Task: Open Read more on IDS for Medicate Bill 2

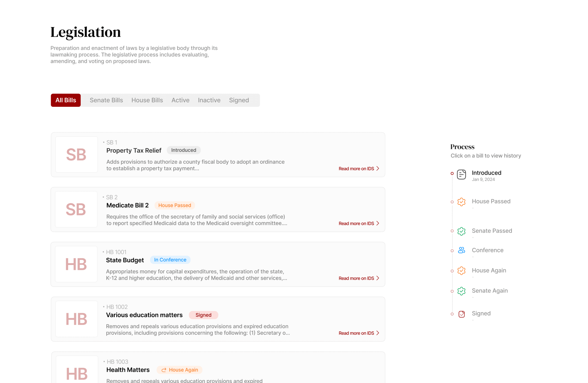Action: (x=356, y=223)
